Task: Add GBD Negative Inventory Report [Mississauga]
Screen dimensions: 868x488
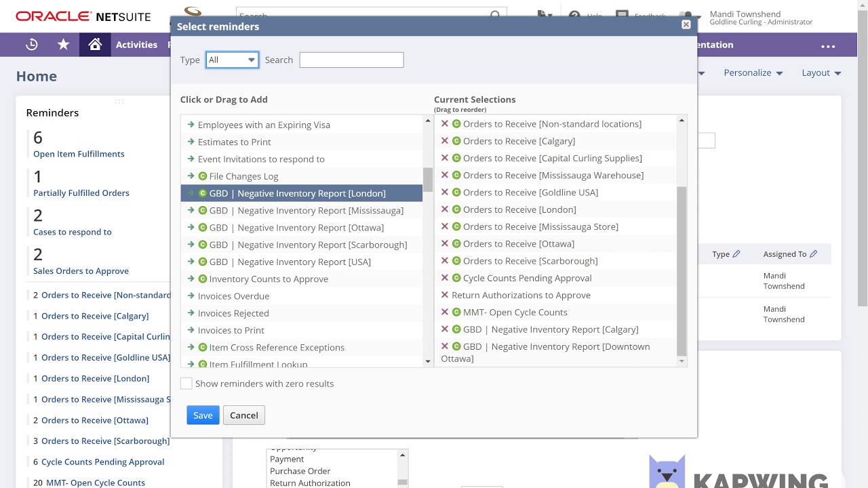Action: pyautogui.click(x=301, y=210)
